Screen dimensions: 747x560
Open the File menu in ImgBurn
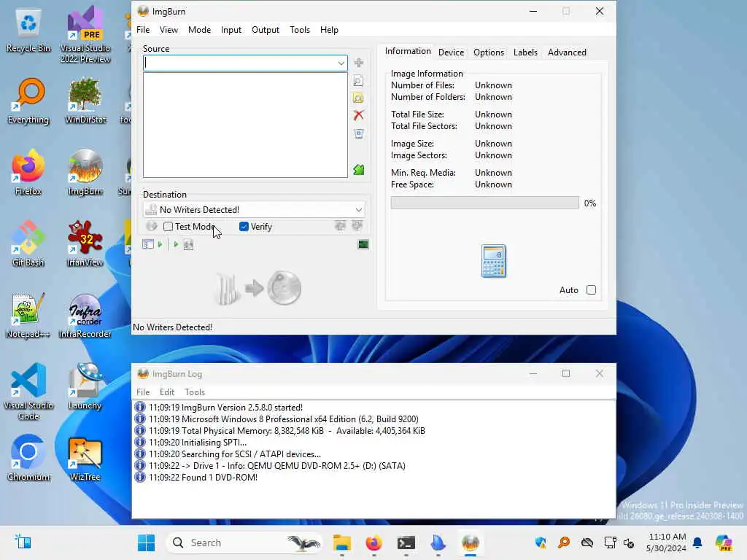click(x=143, y=29)
